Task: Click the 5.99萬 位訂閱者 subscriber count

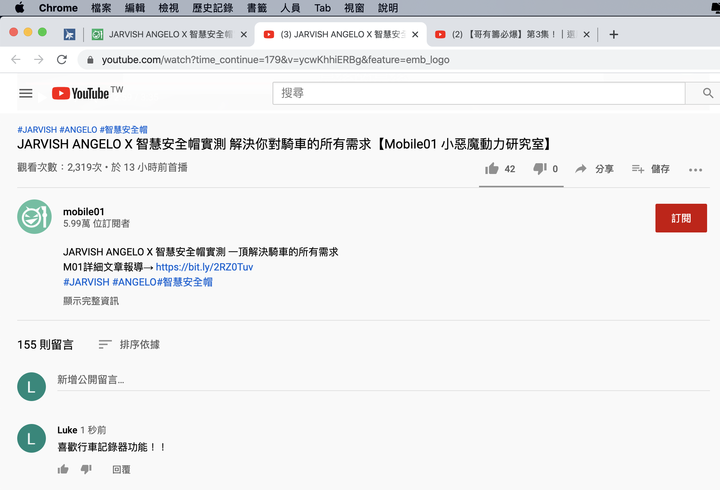Action: click(x=96, y=224)
